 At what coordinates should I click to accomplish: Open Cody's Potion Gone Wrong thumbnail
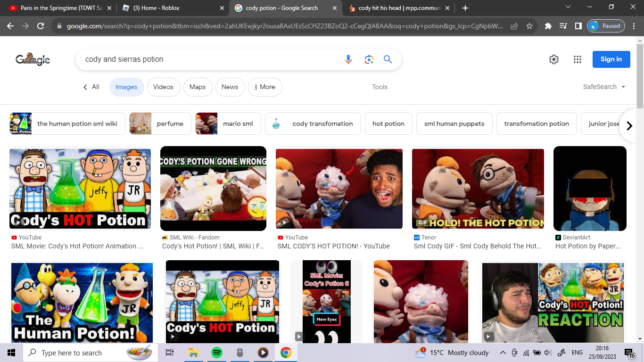[x=213, y=189]
